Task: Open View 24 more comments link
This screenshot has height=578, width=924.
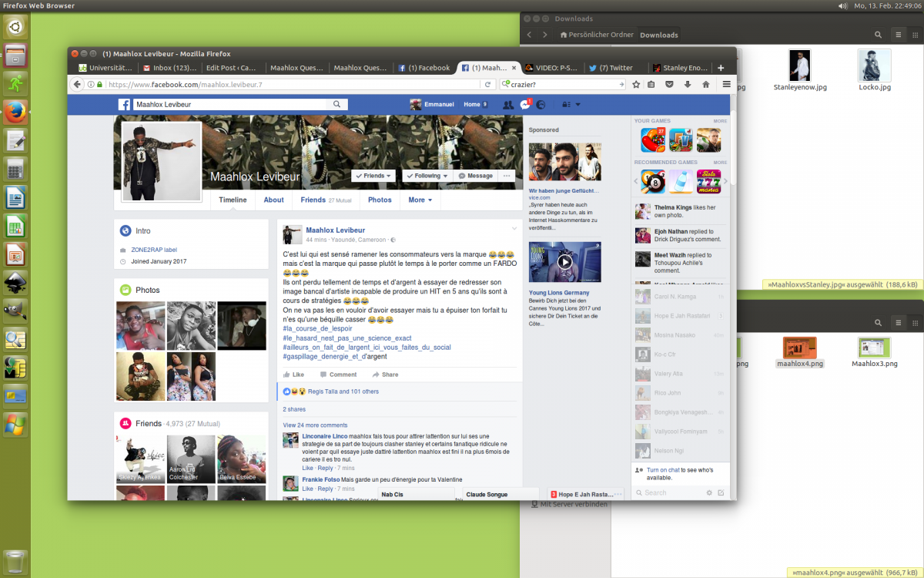Action: coord(315,425)
